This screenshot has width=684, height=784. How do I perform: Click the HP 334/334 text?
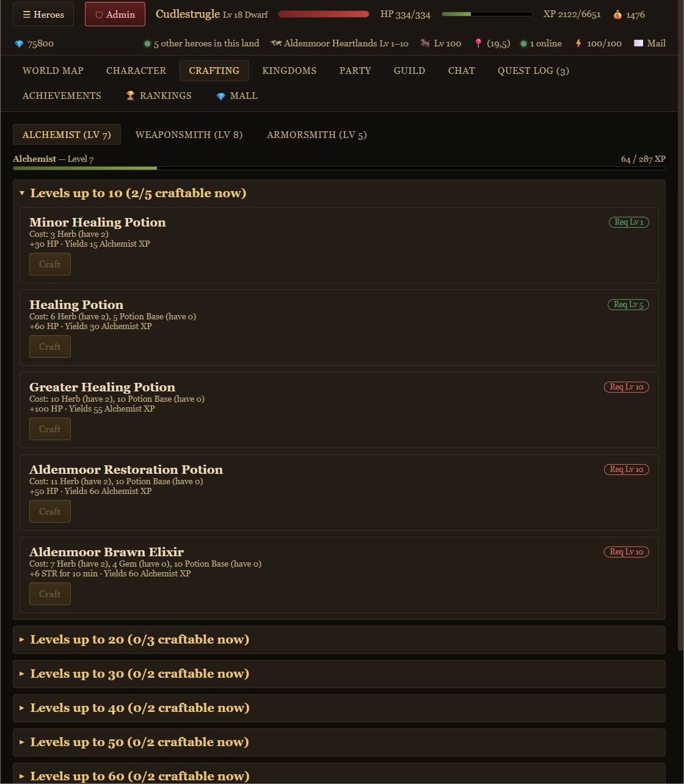406,15
